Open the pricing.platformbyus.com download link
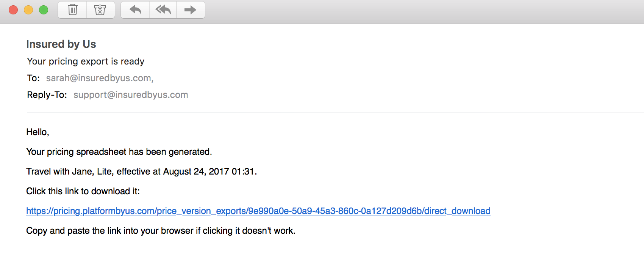The width and height of the screenshot is (644, 277). coord(258,211)
